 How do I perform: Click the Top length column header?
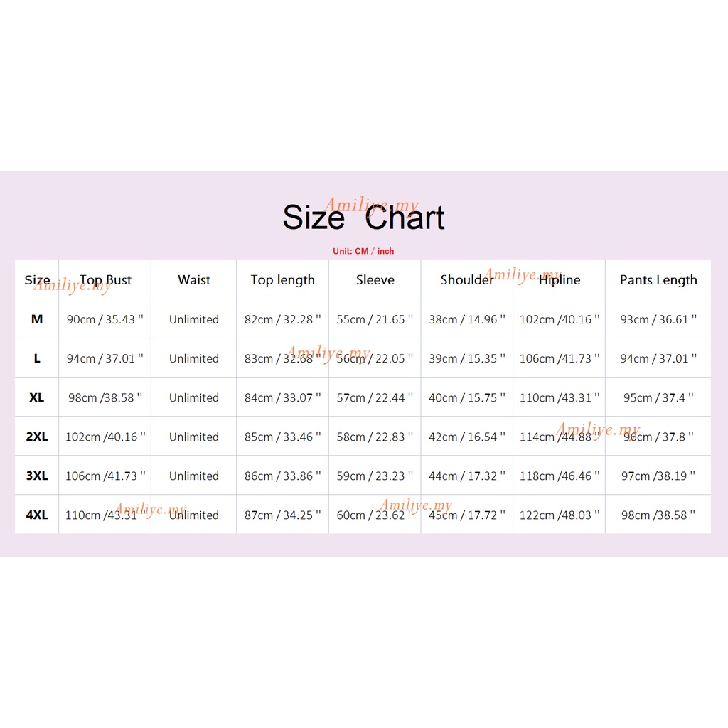282,280
